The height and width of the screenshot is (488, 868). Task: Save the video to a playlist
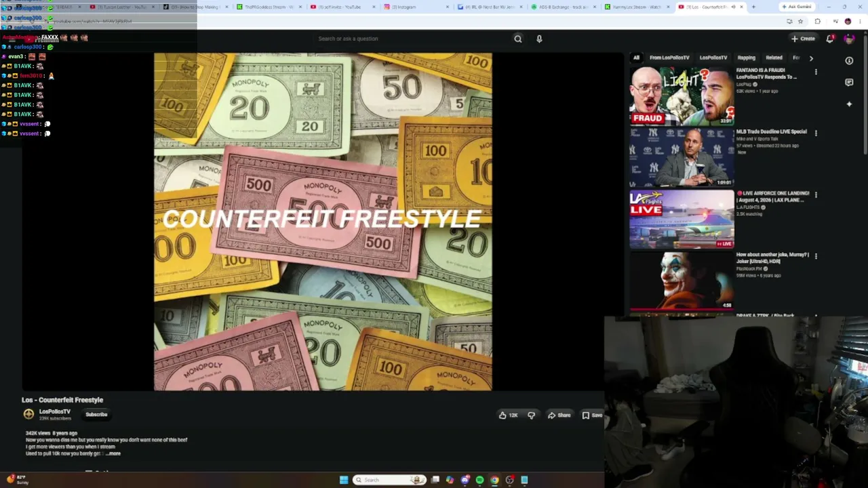pyautogui.click(x=592, y=415)
